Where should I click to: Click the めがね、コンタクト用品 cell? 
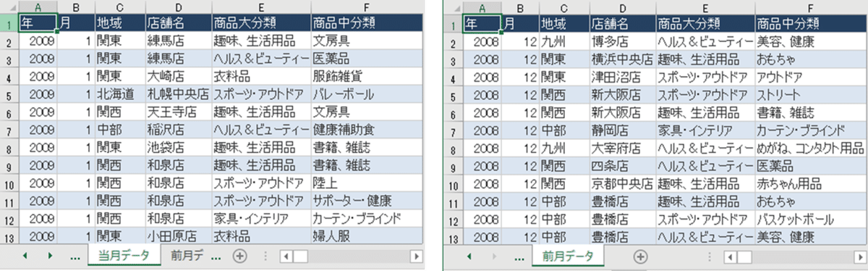point(810,148)
